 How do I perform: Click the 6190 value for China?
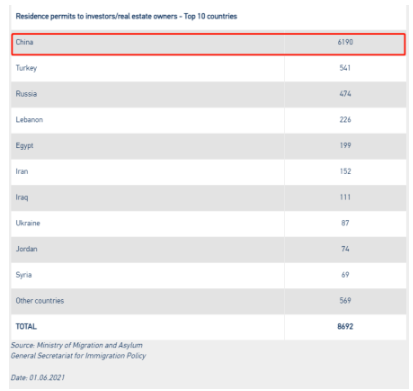pyautogui.click(x=345, y=42)
